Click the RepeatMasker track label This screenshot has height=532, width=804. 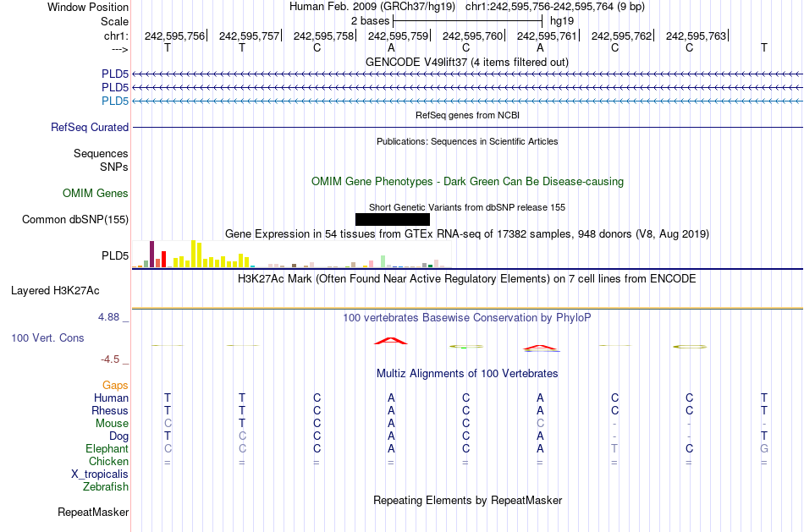tap(93, 512)
